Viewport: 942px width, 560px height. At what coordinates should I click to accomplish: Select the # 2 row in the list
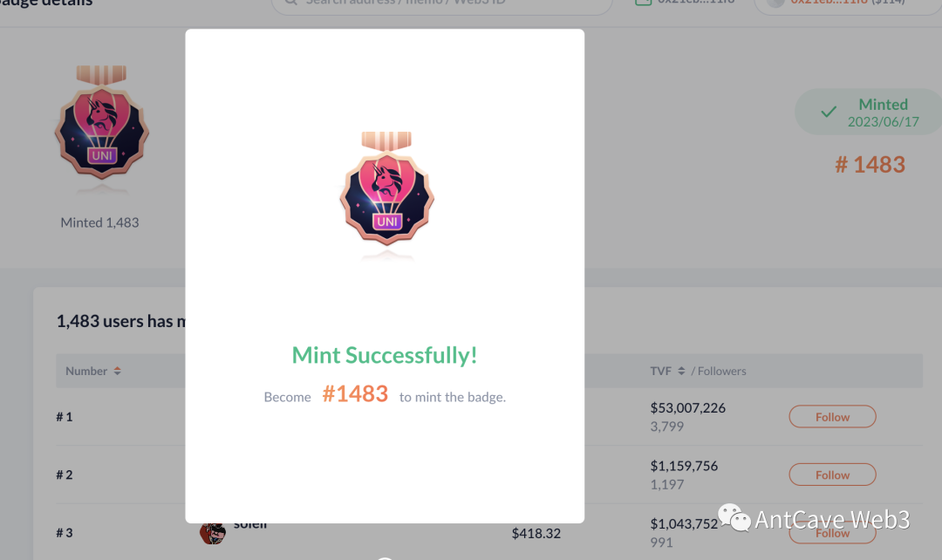coord(65,475)
